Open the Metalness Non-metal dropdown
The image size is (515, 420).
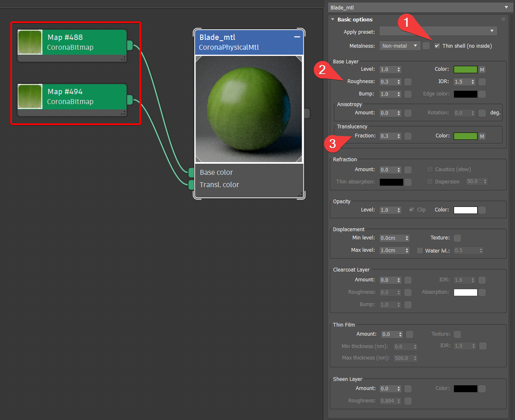pyautogui.click(x=399, y=46)
